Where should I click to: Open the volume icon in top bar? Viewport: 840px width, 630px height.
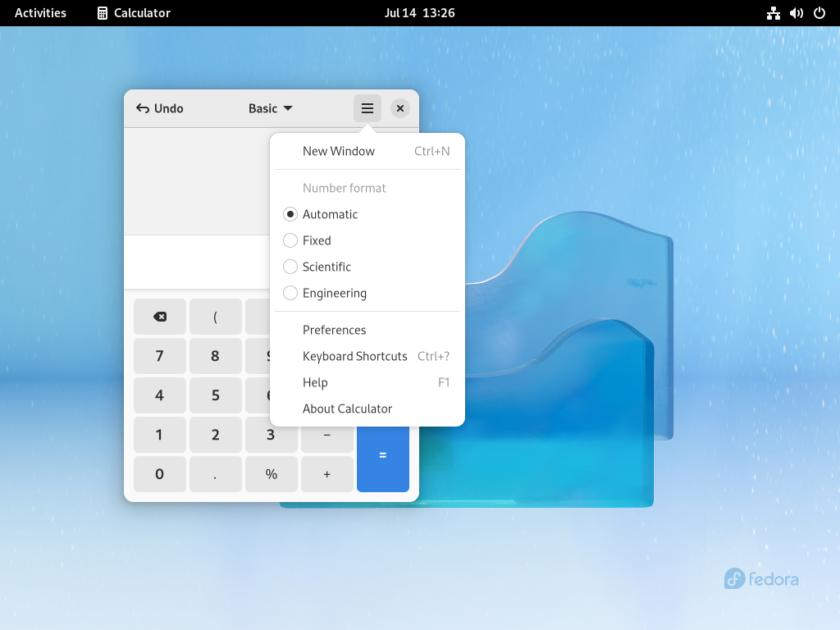796,13
